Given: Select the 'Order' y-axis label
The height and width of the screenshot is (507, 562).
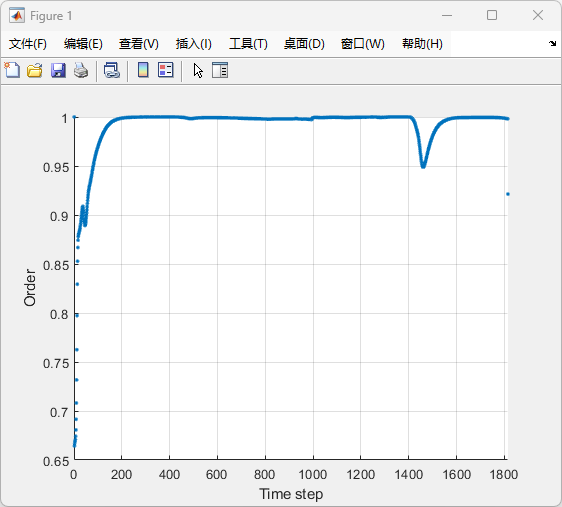Looking at the screenshot, I should point(30,288).
